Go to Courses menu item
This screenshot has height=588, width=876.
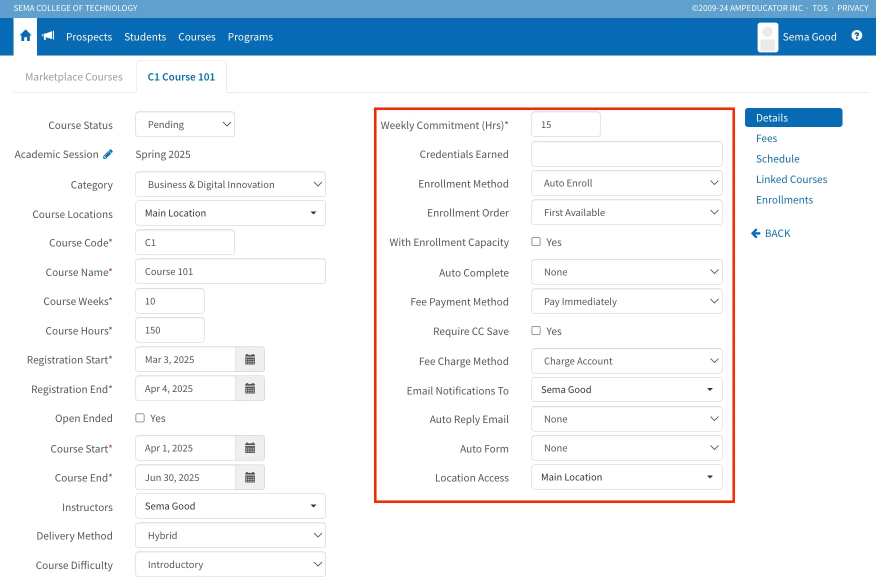197,37
